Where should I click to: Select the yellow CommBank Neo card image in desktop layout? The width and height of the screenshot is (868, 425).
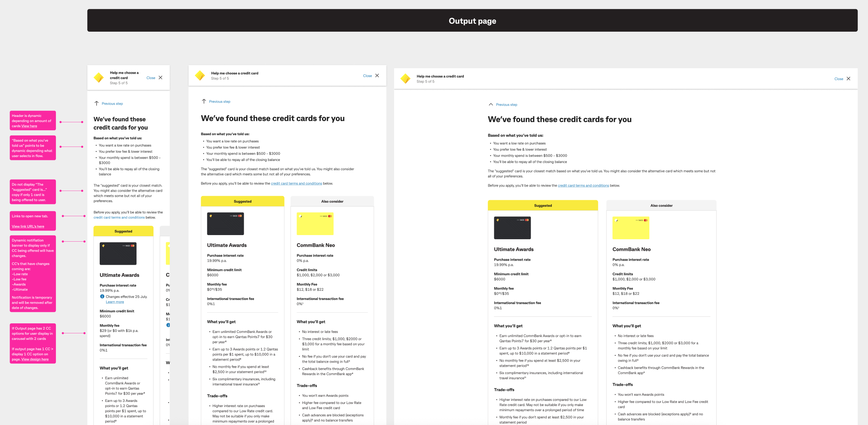[x=631, y=228]
